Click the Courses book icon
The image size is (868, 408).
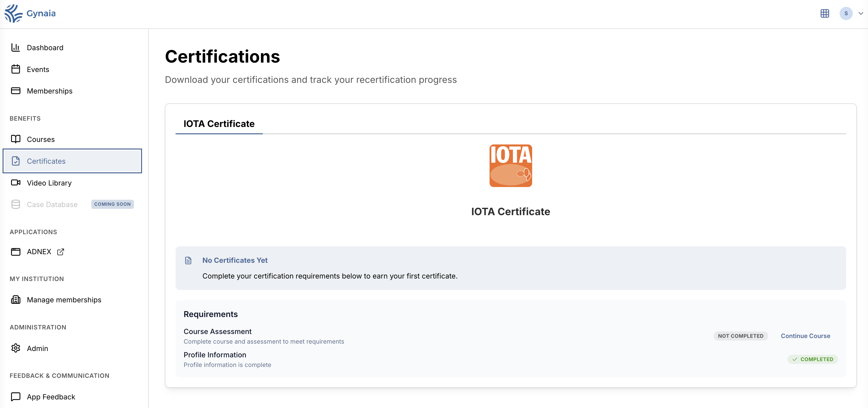point(16,139)
